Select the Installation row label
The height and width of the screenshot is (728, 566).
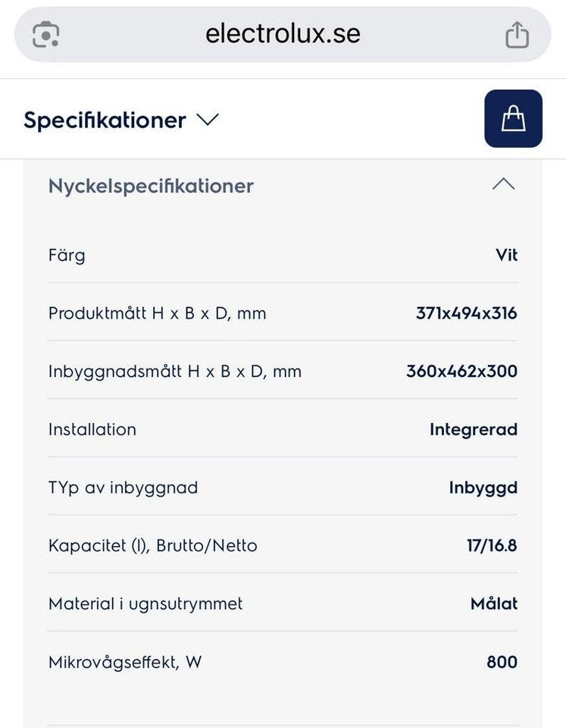coord(92,429)
